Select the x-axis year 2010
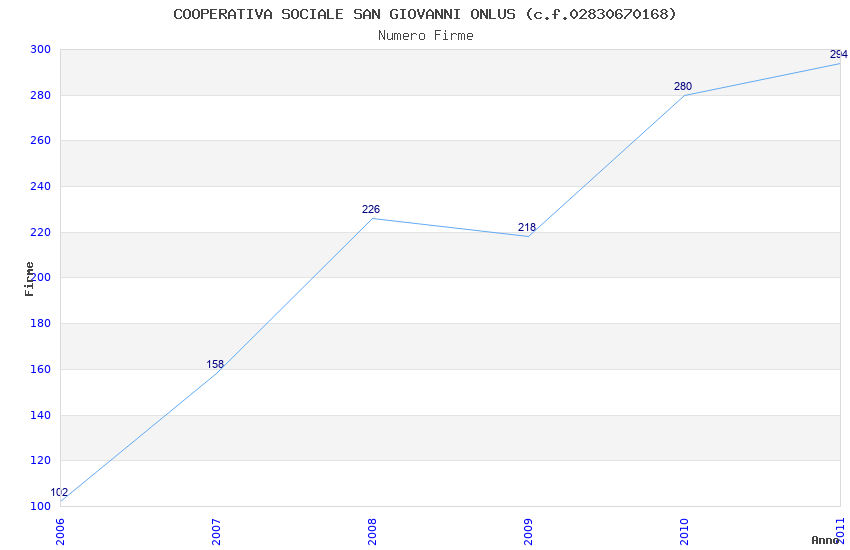Viewport: 850px width, 550px height. pos(684,532)
